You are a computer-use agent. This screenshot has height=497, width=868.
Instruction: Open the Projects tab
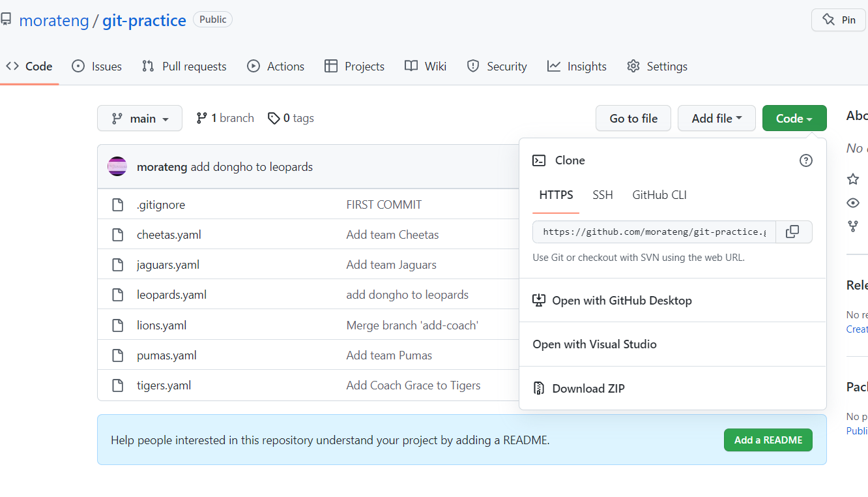(354, 67)
